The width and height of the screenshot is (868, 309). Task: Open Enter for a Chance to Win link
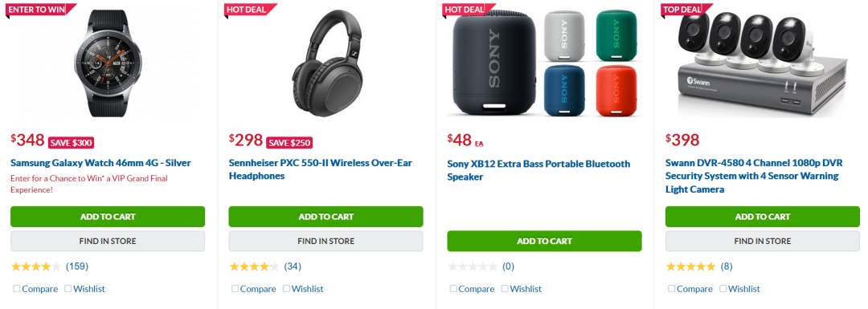(88, 184)
